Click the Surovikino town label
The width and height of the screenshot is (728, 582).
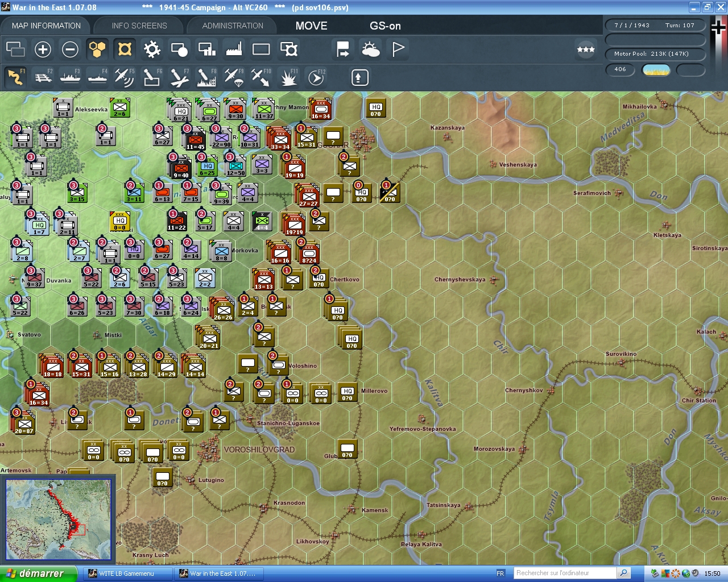[x=621, y=354]
